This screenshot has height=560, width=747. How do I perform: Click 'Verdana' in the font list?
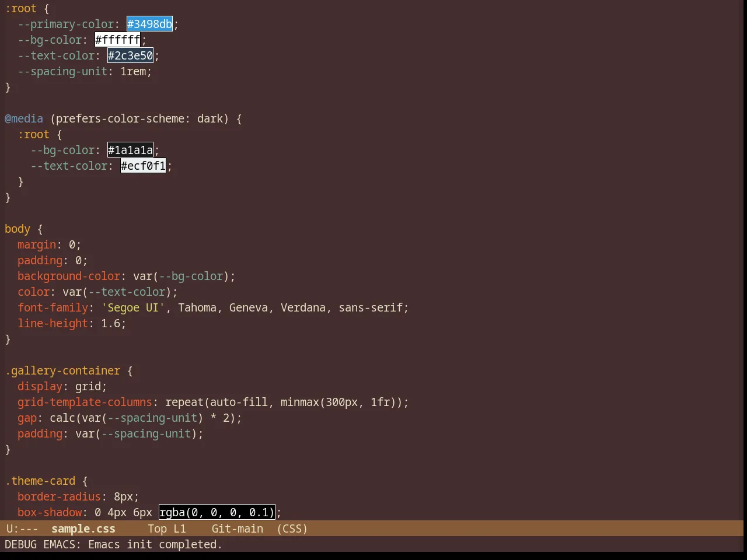click(303, 307)
